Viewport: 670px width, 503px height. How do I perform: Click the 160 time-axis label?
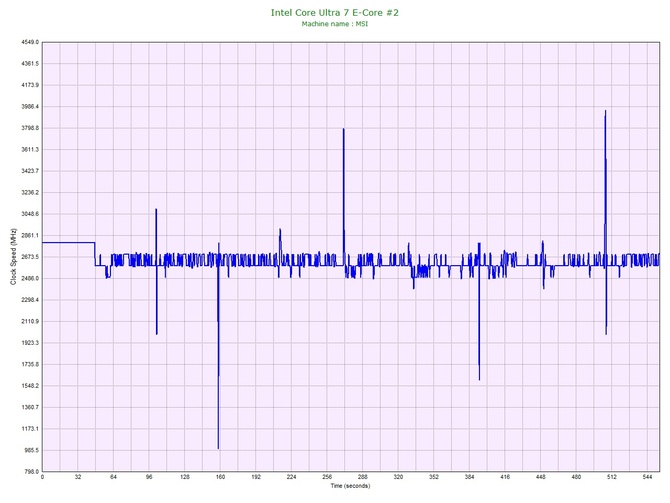pos(220,477)
